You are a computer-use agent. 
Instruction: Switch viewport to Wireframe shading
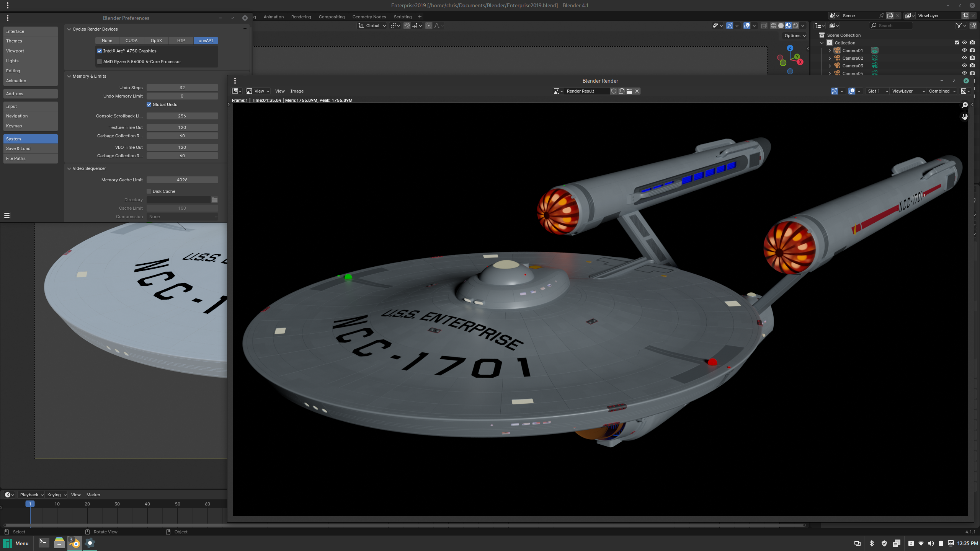[773, 26]
